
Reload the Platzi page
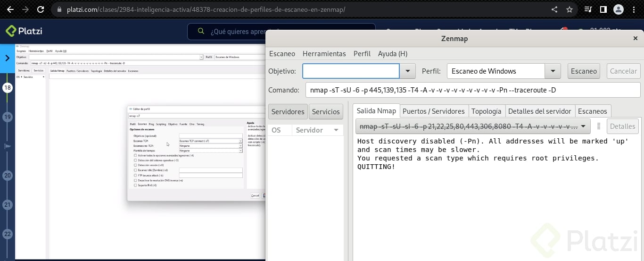click(x=41, y=9)
